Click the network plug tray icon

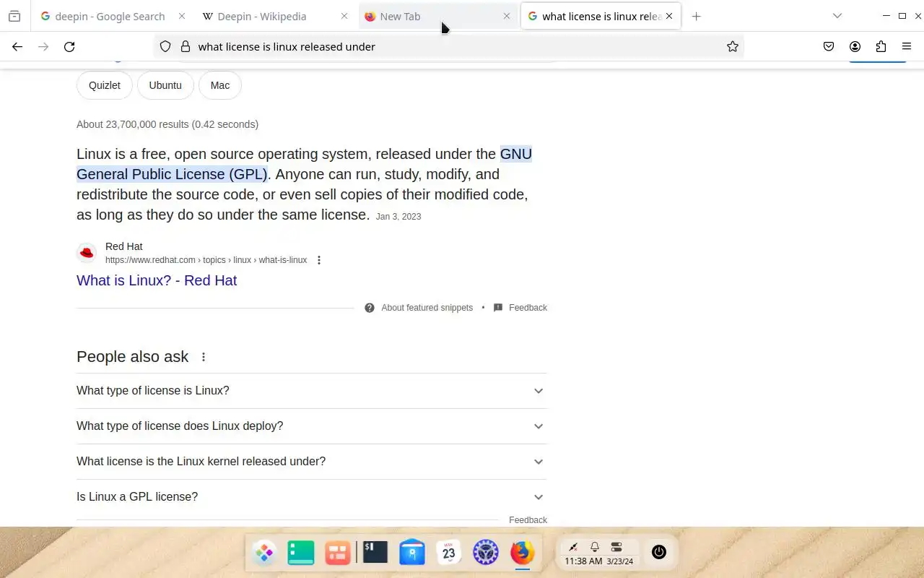click(573, 547)
